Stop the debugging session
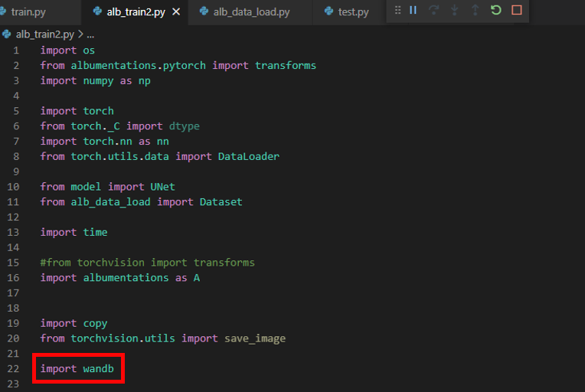The height and width of the screenshot is (392, 585). point(517,10)
